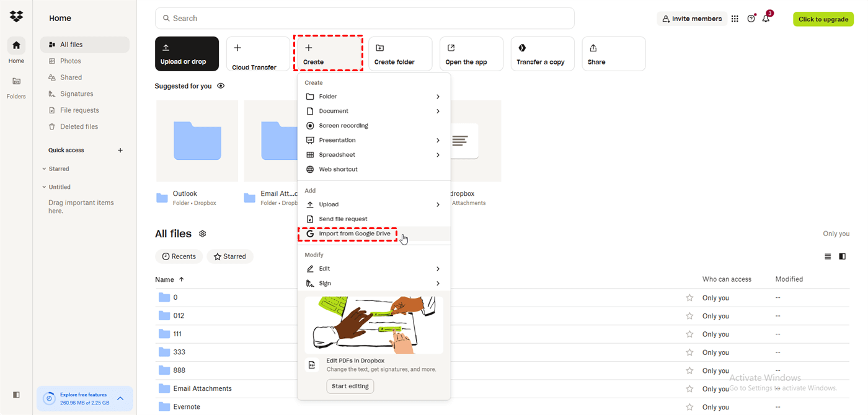Screen dimensions: 868x415
Task: Collapse sidebar with the bottom-left panel icon
Action: point(16,395)
